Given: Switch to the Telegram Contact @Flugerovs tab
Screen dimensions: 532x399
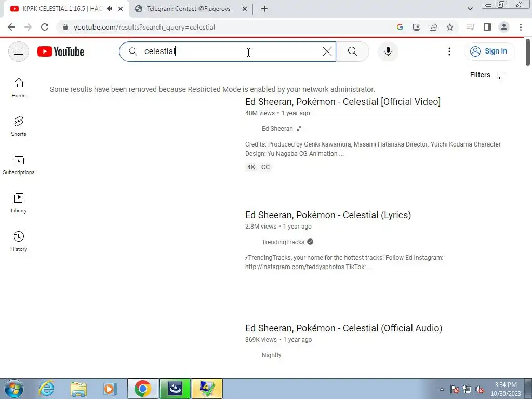Looking at the screenshot, I should pos(188,9).
